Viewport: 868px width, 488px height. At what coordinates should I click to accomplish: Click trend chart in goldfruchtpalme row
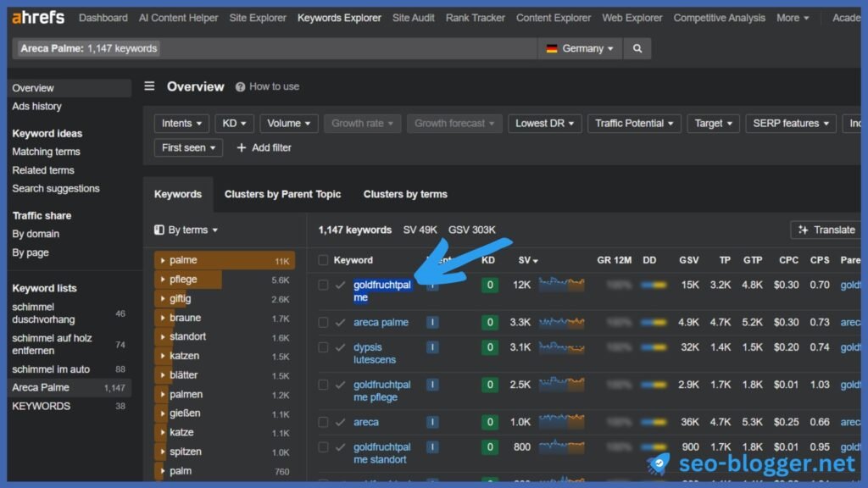[561, 285]
